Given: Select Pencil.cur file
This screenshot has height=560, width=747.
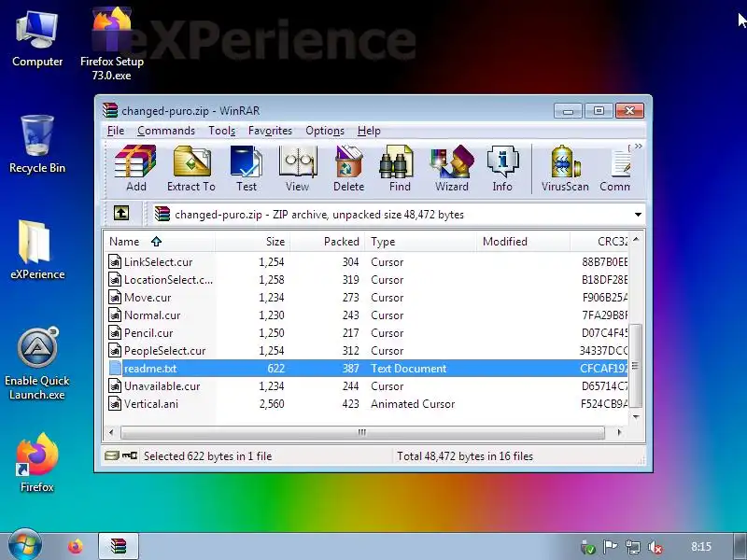Looking at the screenshot, I should pyautogui.click(x=366, y=333).
